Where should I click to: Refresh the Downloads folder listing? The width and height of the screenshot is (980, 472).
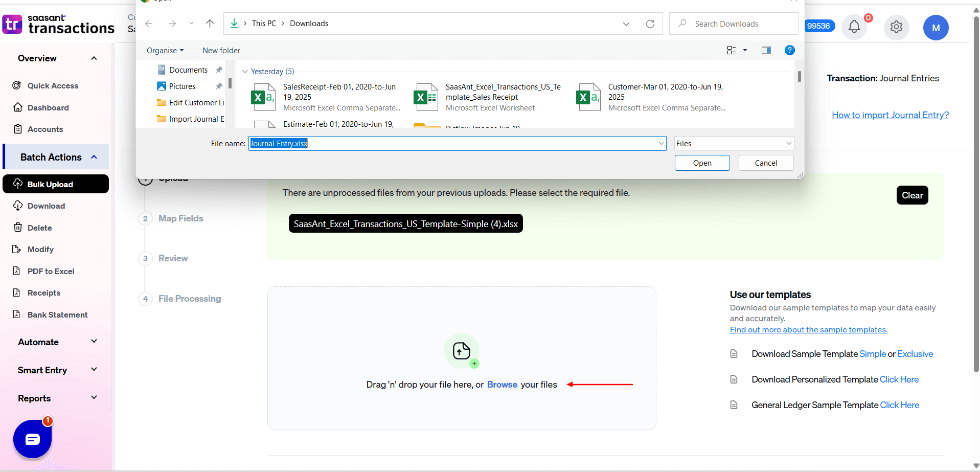650,24
